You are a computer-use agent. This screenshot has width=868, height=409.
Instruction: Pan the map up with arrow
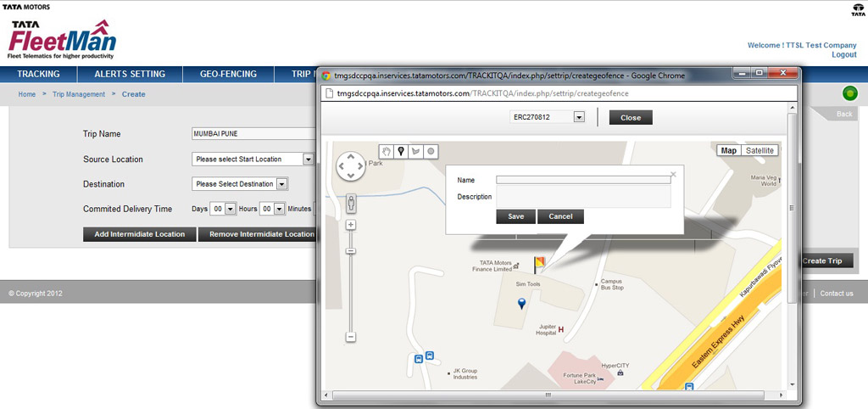click(x=350, y=156)
